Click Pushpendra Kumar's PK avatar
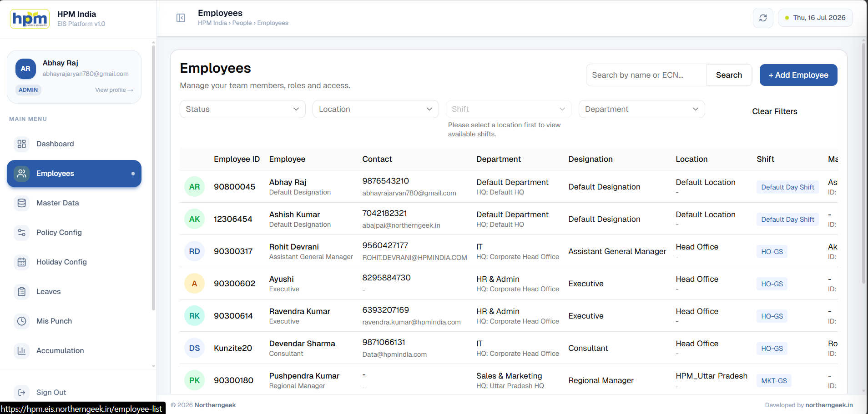The height and width of the screenshot is (414, 868). click(194, 380)
